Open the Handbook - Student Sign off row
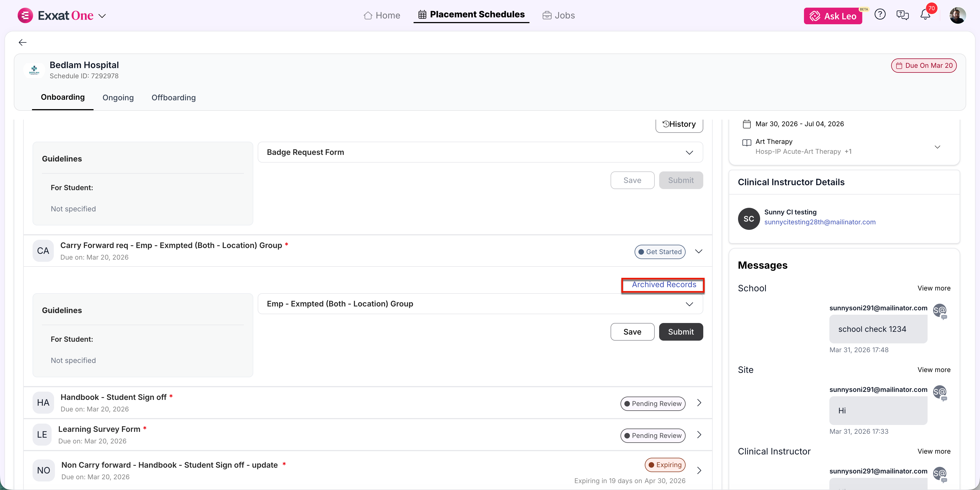Image resolution: width=980 pixels, height=490 pixels. pyautogui.click(x=699, y=403)
